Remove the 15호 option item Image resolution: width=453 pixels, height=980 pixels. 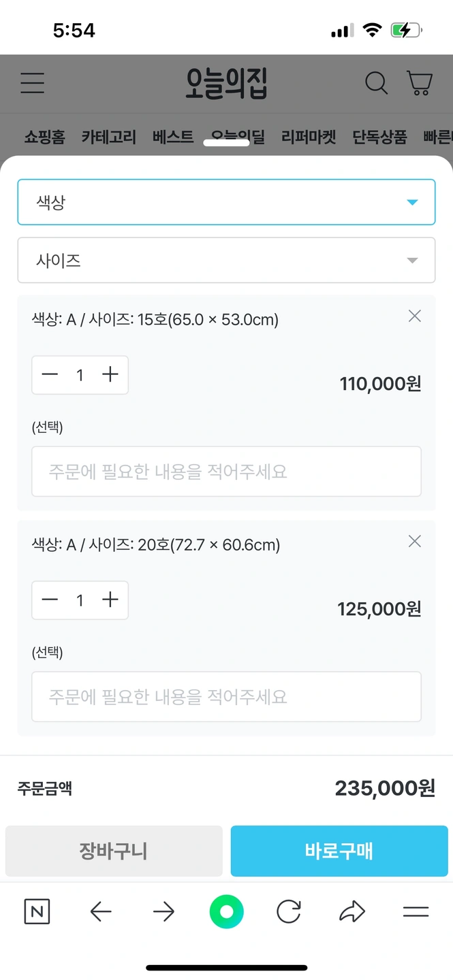414,316
